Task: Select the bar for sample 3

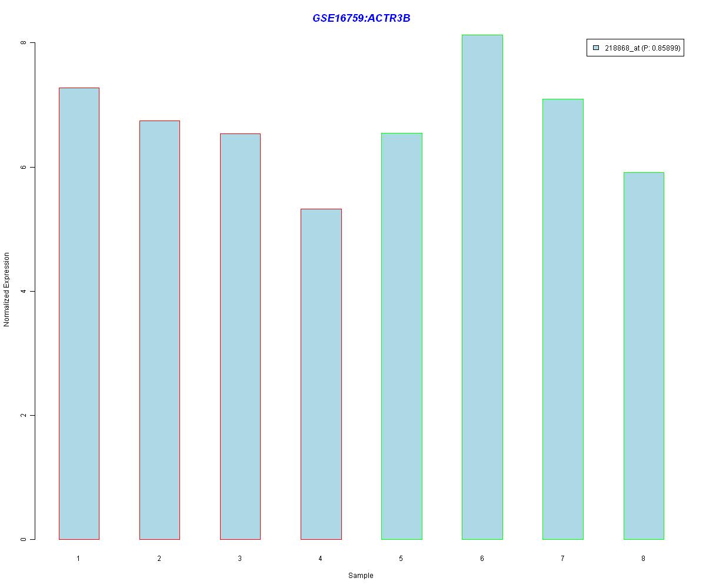Action: 240,336
